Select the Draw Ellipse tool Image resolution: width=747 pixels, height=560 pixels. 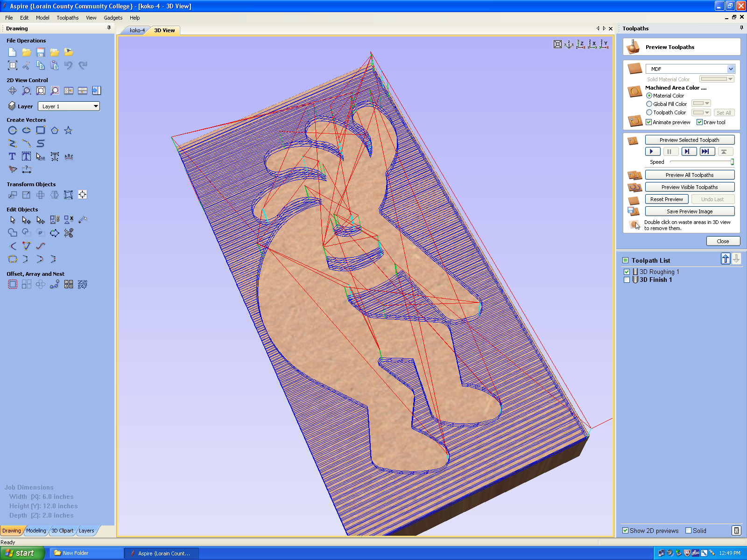click(27, 130)
